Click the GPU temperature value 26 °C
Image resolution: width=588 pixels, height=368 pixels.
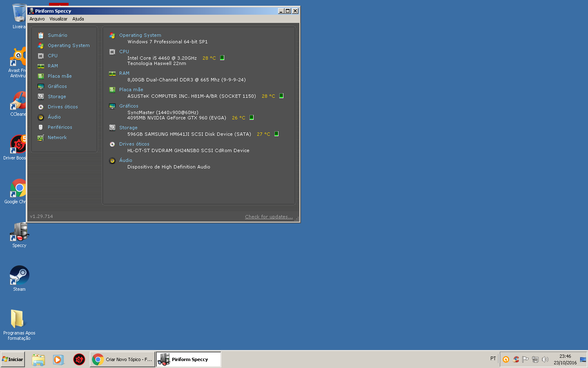(x=238, y=118)
